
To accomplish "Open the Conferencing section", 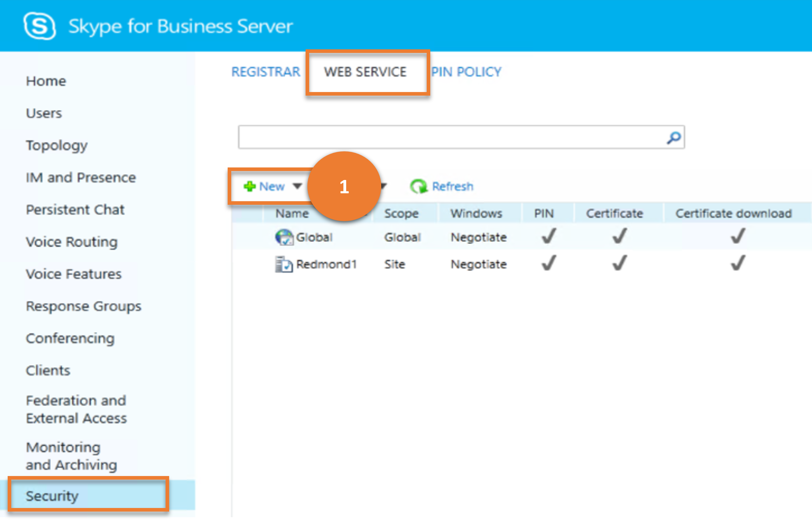I will [70, 338].
